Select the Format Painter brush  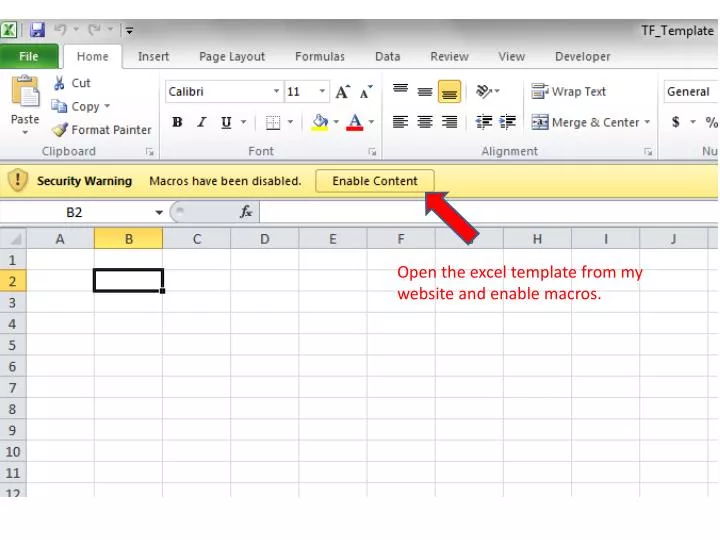pyautogui.click(x=102, y=130)
